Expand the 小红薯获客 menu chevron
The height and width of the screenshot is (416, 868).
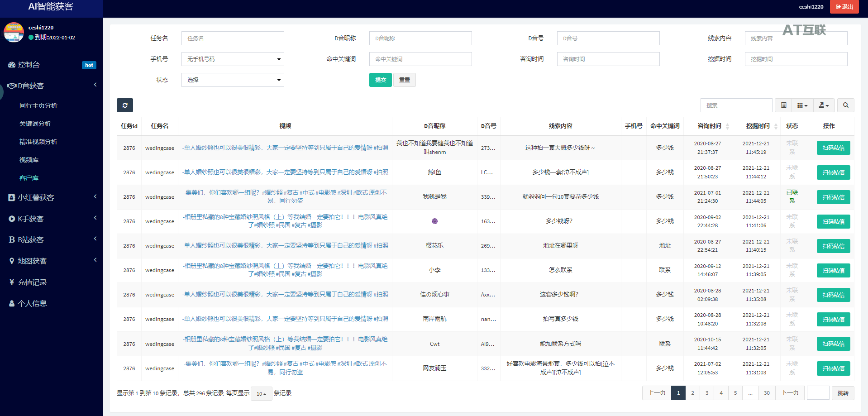(95, 196)
